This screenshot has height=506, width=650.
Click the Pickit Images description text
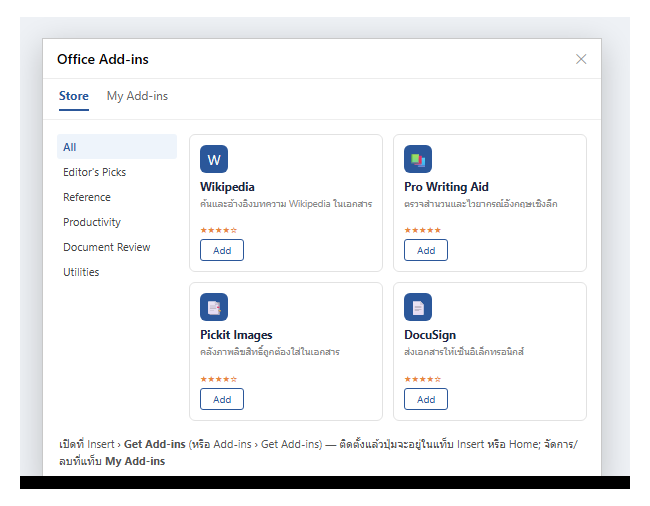click(270, 352)
